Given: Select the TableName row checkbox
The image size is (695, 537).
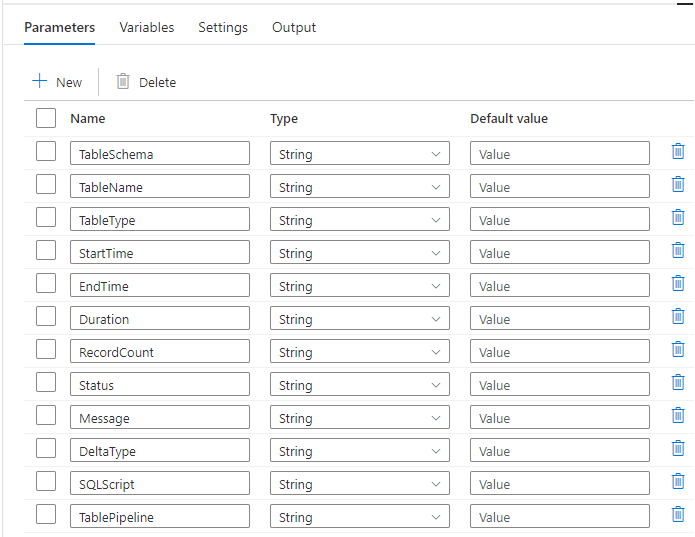Looking at the screenshot, I should (46, 184).
